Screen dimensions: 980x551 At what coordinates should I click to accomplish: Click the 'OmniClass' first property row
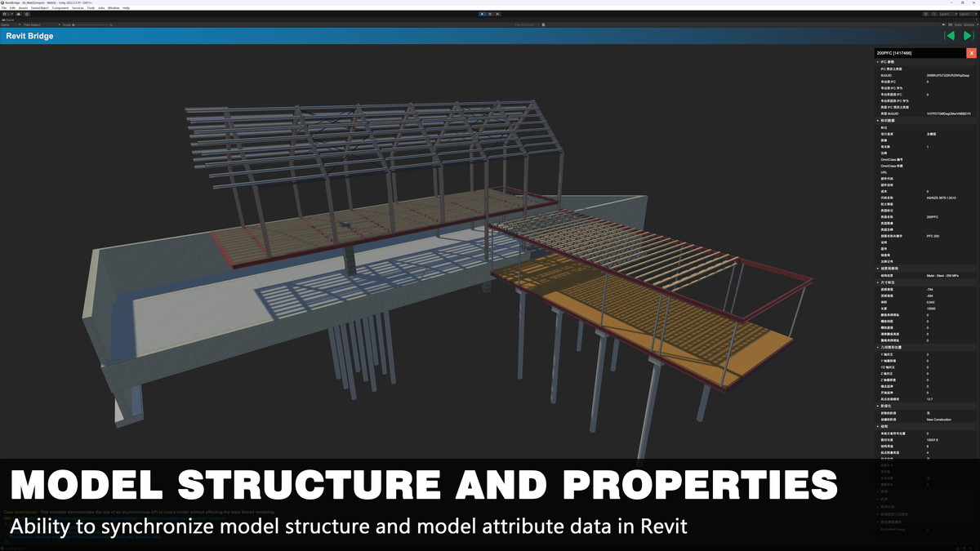pos(926,159)
